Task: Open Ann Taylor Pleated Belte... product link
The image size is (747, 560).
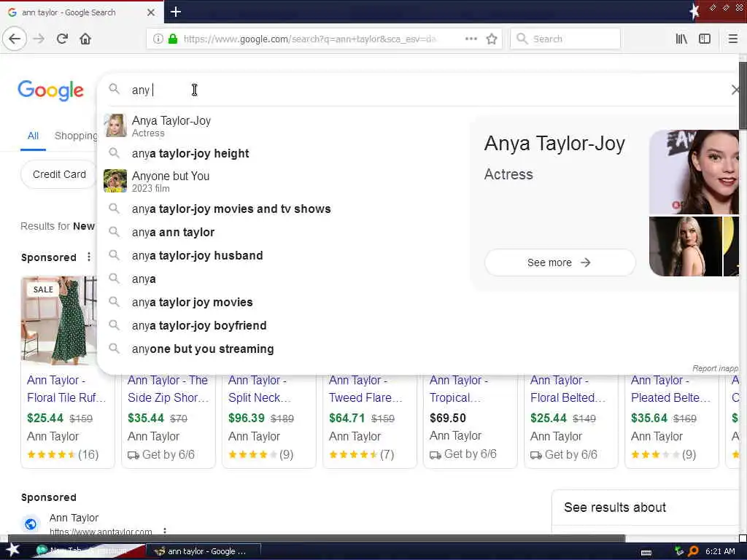Action: pos(670,389)
